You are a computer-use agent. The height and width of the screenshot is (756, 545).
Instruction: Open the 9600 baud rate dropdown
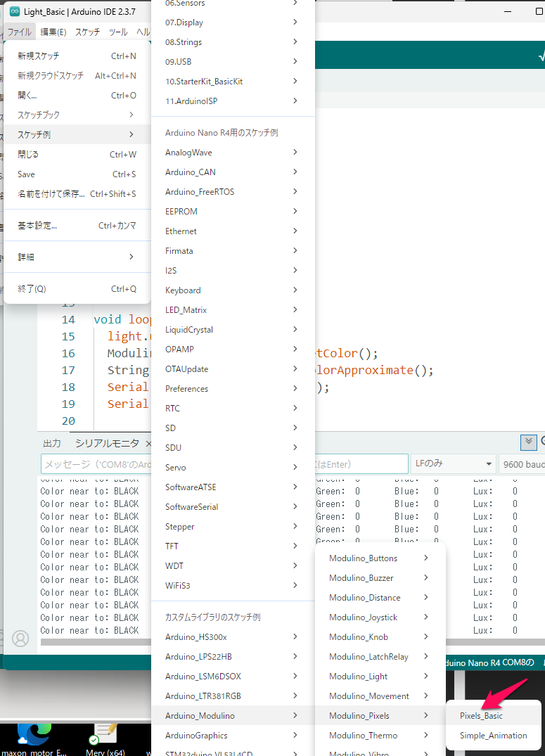click(x=522, y=464)
